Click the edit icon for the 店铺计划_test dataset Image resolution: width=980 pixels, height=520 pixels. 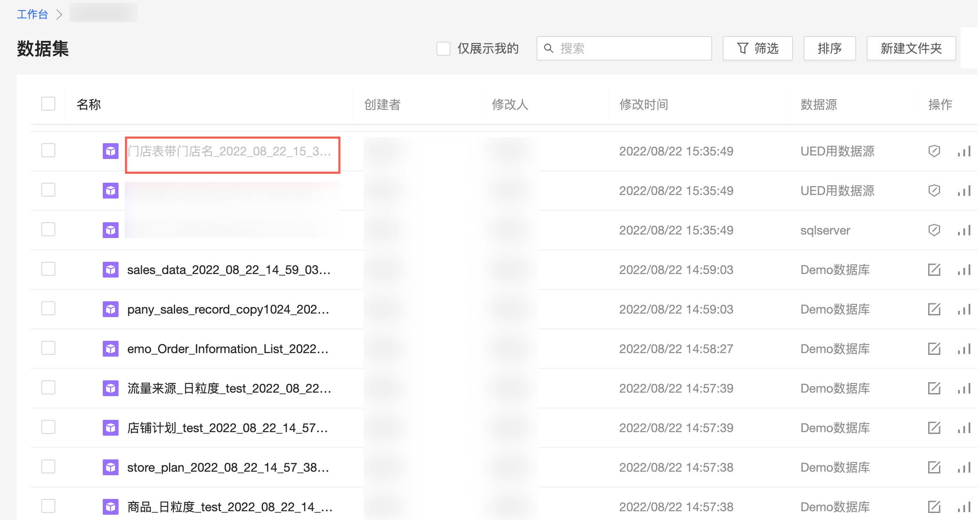tap(934, 428)
